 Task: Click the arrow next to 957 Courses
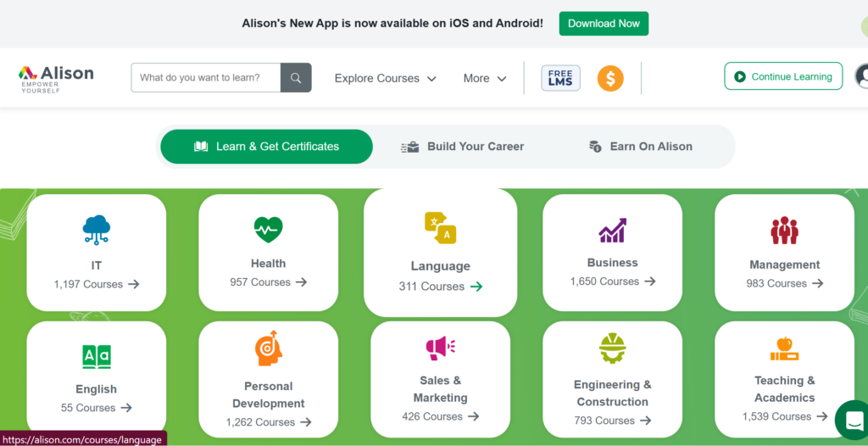pos(301,282)
